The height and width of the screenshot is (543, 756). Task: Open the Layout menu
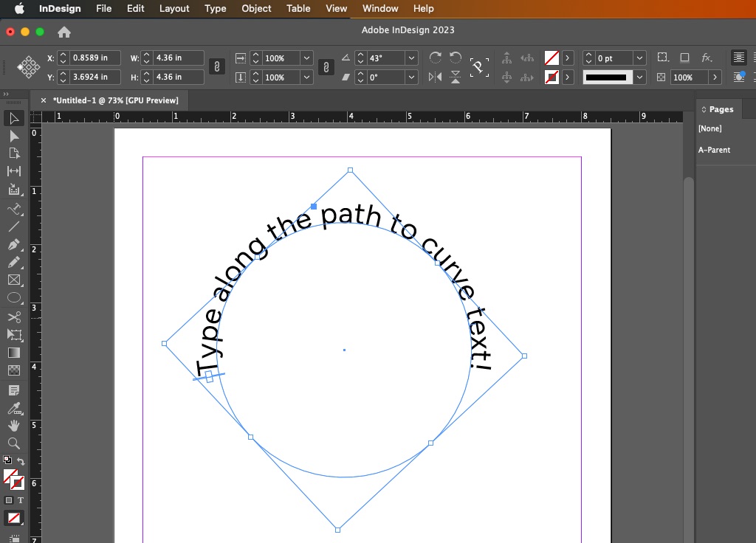[x=174, y=9]
